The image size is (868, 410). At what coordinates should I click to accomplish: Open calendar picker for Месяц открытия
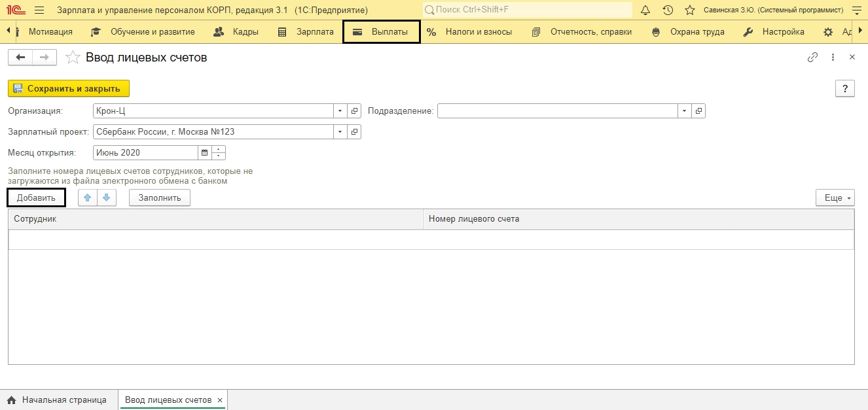pyautogui.click(x=205, y=153)
